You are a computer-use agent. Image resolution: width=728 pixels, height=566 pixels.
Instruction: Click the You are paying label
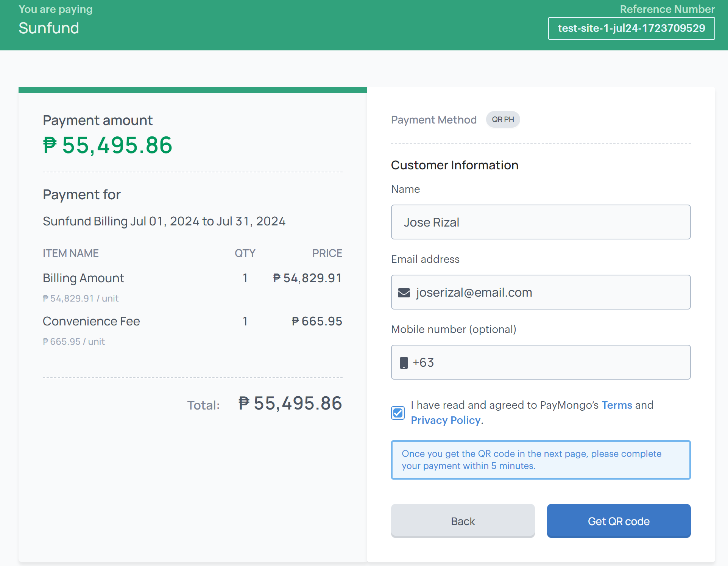pos(56,9)
